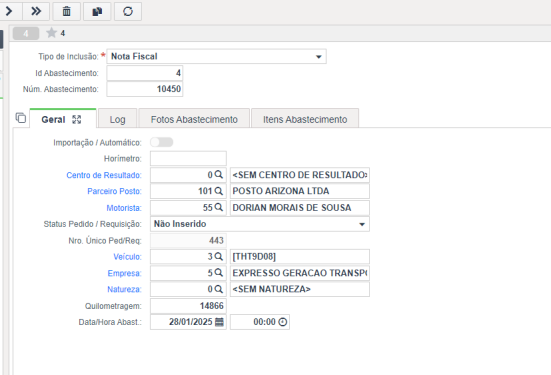Open time picker clock icon
This screenshot has height=375, width=551.
coord(283,322)
